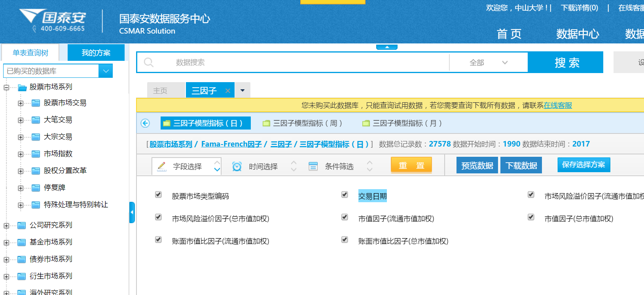The image size is (644, 295).
Task: Open the Fama-French因子 breadcrumb link
Action: pos(231,144)
